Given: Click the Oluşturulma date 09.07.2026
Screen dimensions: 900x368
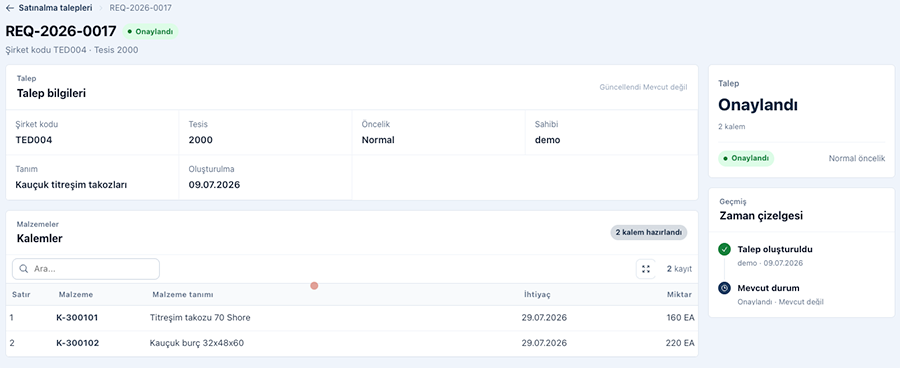Looking at the screenshot, I should coord(214,185).
